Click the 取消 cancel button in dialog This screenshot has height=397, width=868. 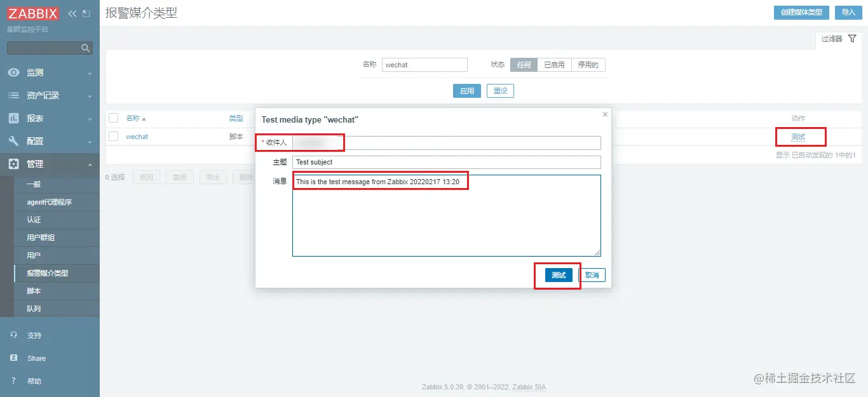592,275
